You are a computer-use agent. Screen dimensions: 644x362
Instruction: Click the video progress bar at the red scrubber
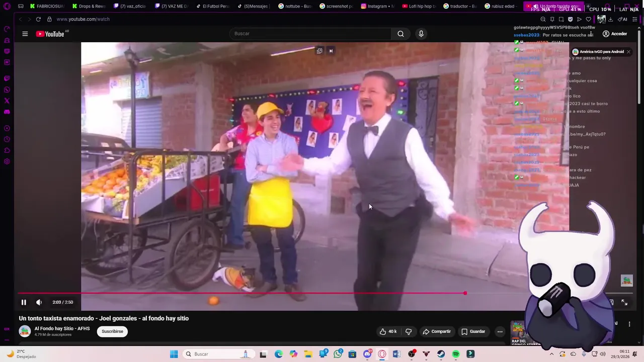[465, 293]
